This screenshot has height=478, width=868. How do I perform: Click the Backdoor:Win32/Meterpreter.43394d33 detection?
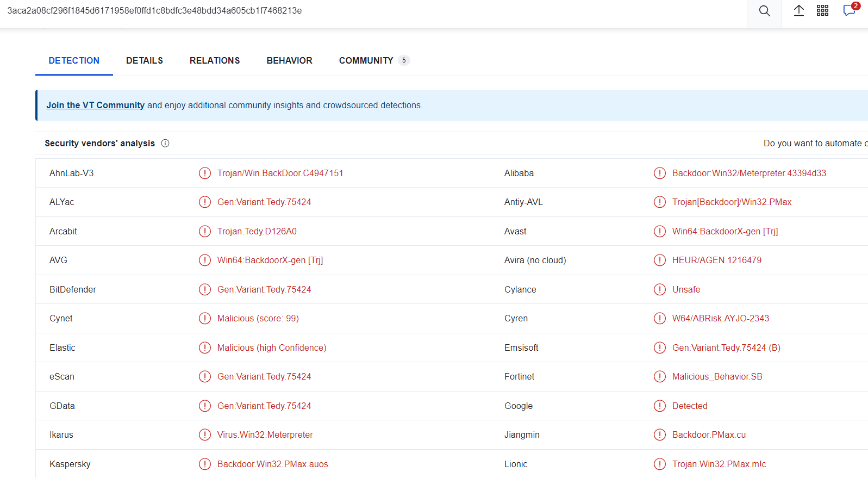click(749, 173)
